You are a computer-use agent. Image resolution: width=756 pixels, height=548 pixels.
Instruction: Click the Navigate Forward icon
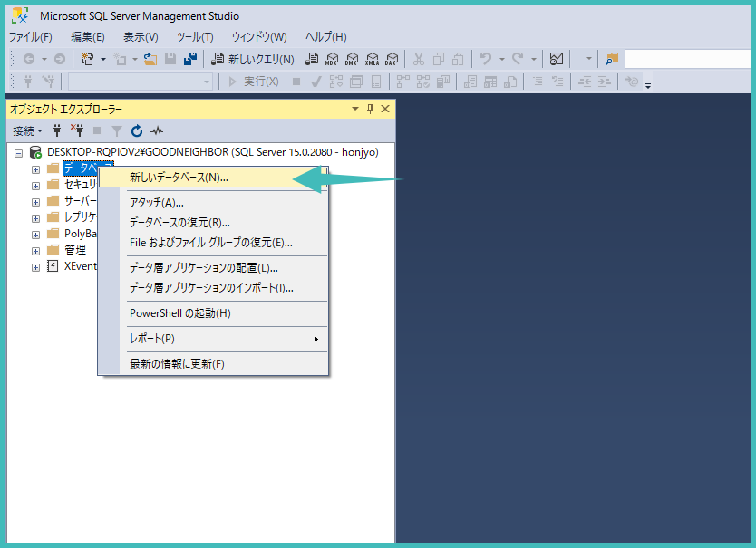59,59
